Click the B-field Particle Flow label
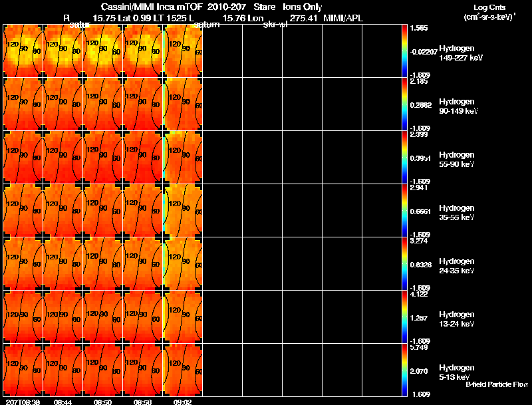 496,384
